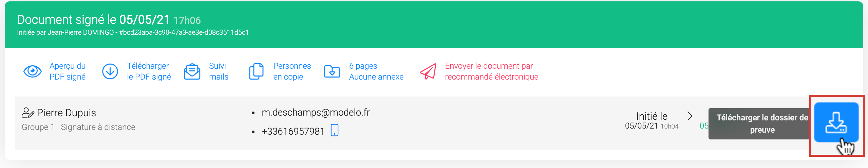Click the signer pen icon beside Pierre Dupuis
This screenshot has height=168, width=868.
point(27,113)
